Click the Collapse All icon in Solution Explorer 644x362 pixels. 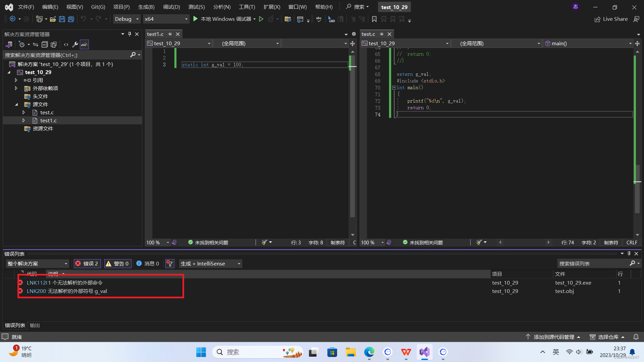coord(45,44)
